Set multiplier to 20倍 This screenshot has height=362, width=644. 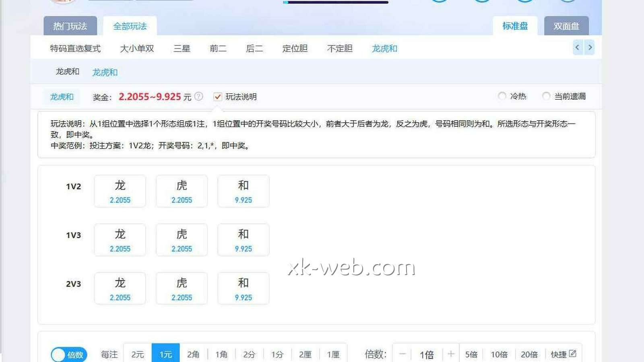click(x=529, y=354)
